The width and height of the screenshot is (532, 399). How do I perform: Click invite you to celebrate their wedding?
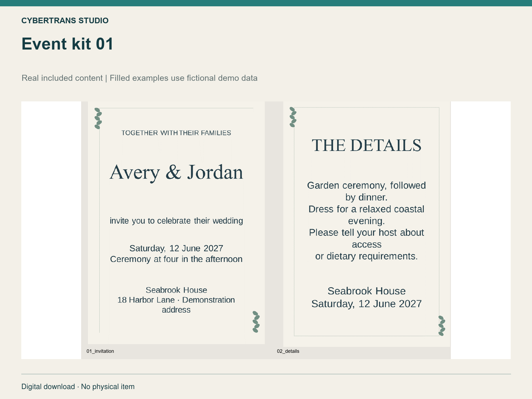[176, 221]
